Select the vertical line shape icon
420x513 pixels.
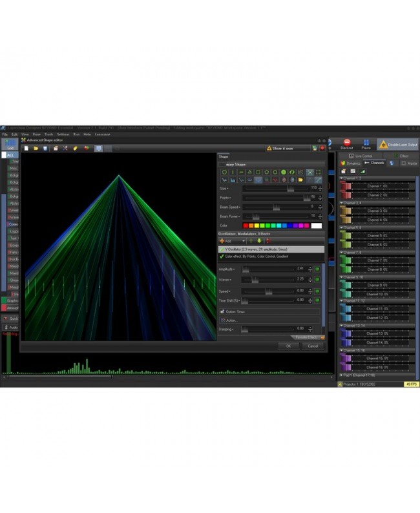[x=233, y=172]
